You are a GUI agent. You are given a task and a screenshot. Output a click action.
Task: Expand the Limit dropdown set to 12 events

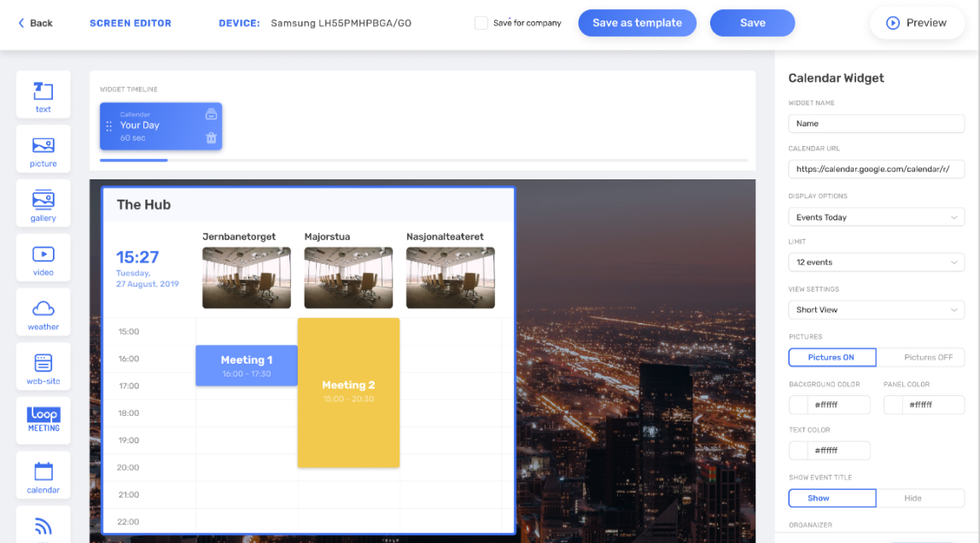point(876,262)
